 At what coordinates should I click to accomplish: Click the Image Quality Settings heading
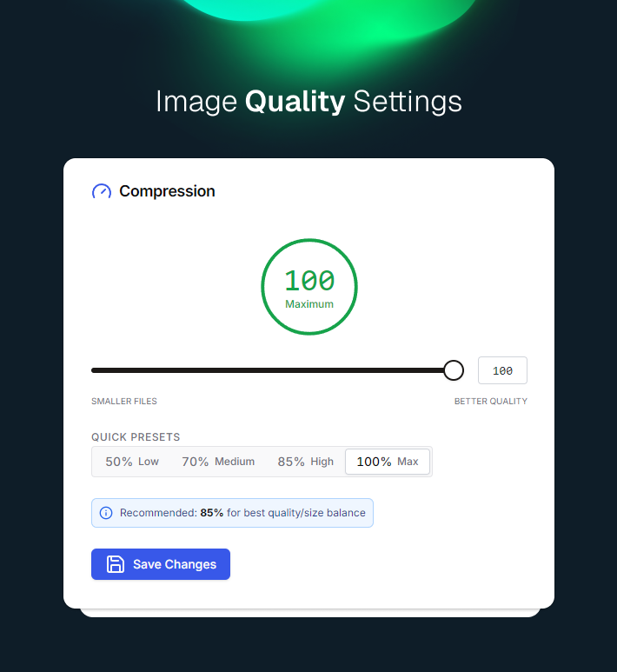click(x=308, y=102)
